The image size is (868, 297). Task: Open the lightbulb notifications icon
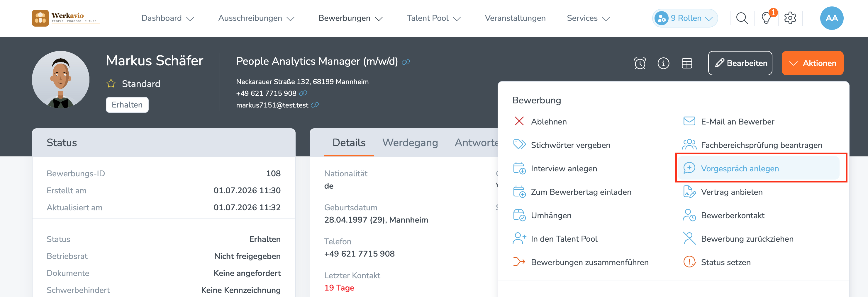pyautogui.click(x=766, y=18)
